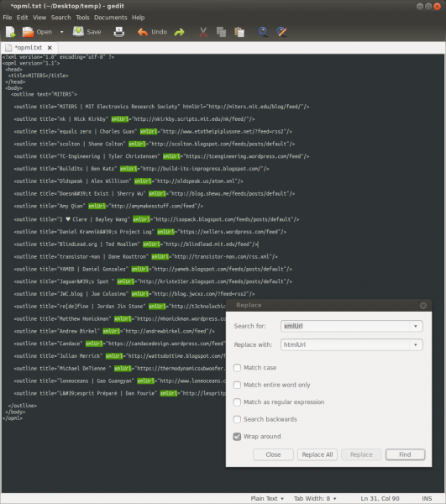Viewport: 446px width, 504px height.
Task: Uncheck Wrap around checkbox
Action: coord(237,437)
